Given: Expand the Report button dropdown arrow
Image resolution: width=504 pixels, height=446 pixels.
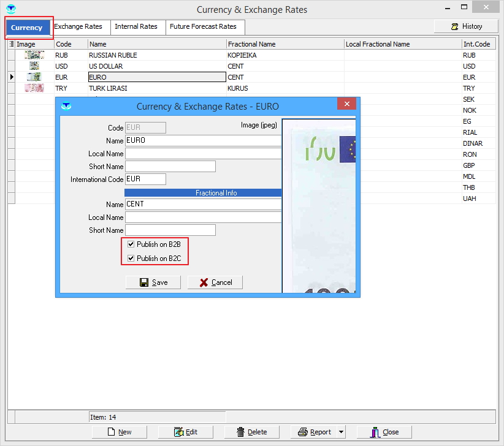Looking at the screenshot, I should (341, 432).
